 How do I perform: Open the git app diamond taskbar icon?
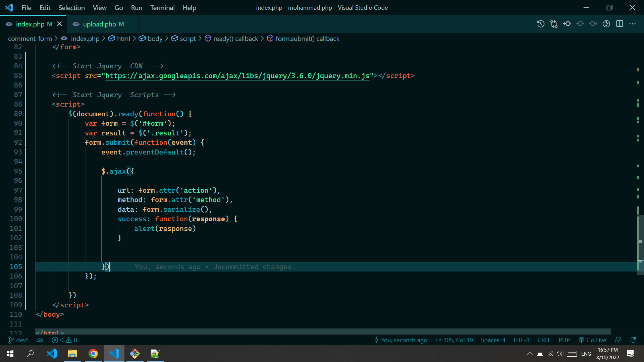click(135, 354)
